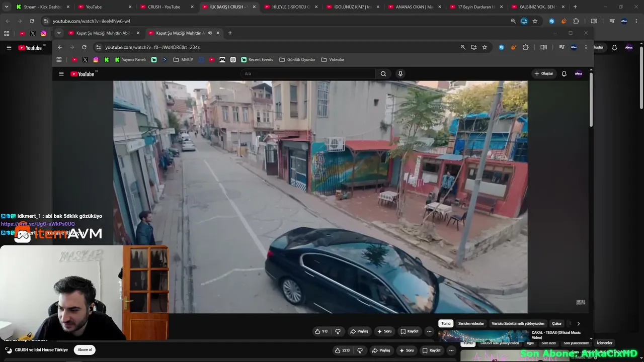Click the main video player in front window

click(x=320, y=197)
